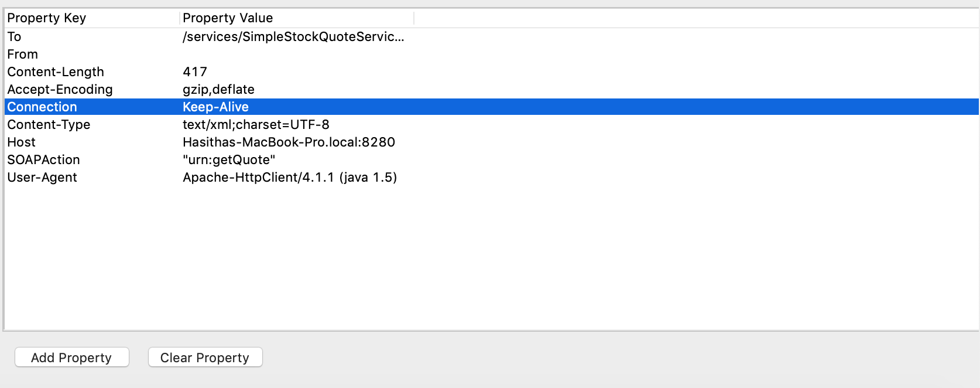This screenshot has height=388, width=980.
Task: Click the 417 value cell
Action: pos(195,72)
